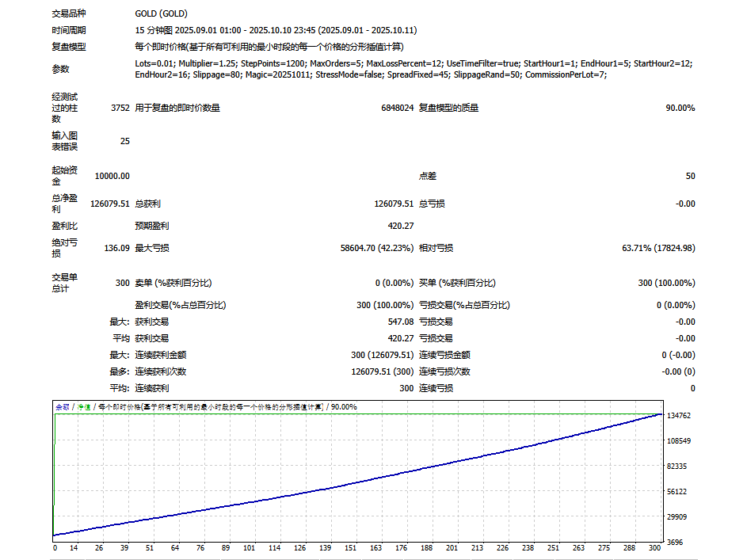Click the 亏损交易(%占总百分比) label
This screenshot has width=747, height=560.
(x=464, y=305)
